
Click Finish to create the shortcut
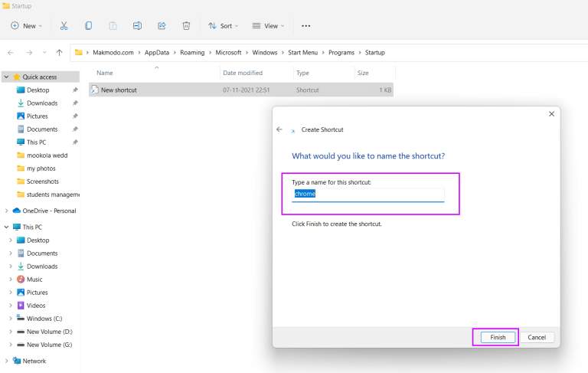pos(498,337)
